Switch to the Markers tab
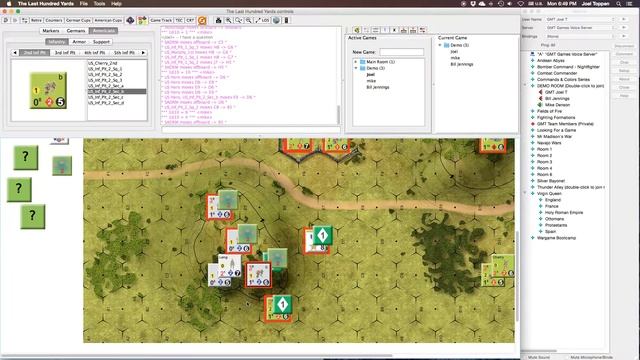 tap(51, 31)
